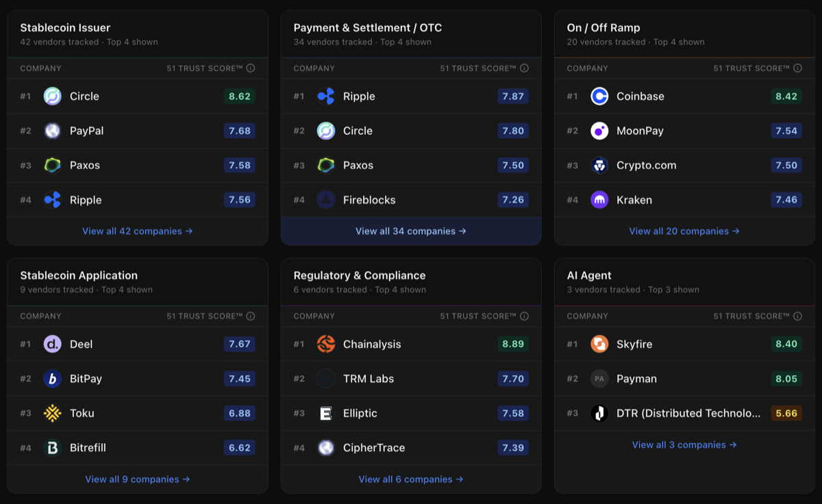822x504 pixels.
Task: Open trust score info in Stablecoin Issuer header
Action: click(252, 68)
